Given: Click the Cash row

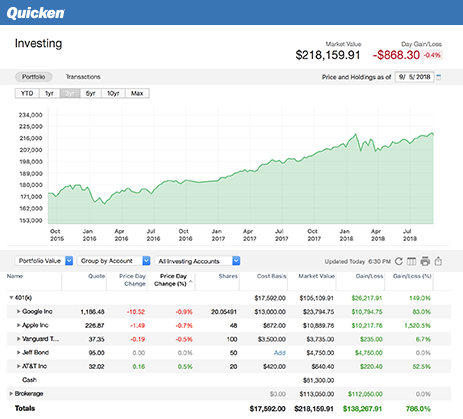Looking at the screenshot, I should (229, 380).
